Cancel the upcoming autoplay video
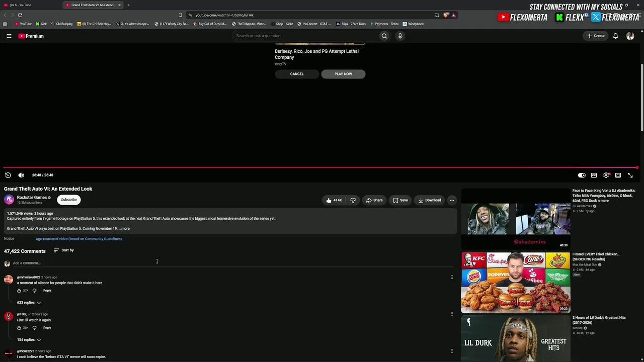Image resolution: width=644 pixels, height=362 pixels. [x=297, y=74]
